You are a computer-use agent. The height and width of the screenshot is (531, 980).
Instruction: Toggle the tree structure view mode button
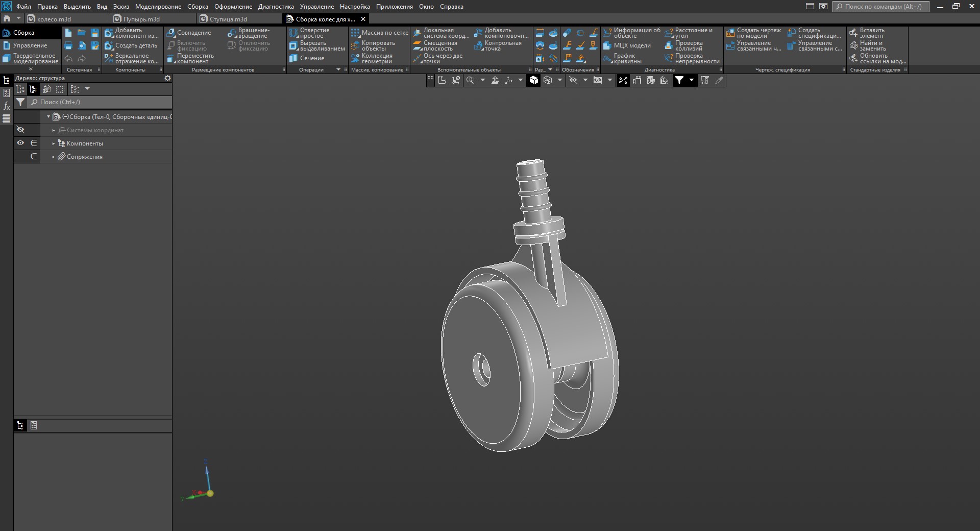pos(33,89)
